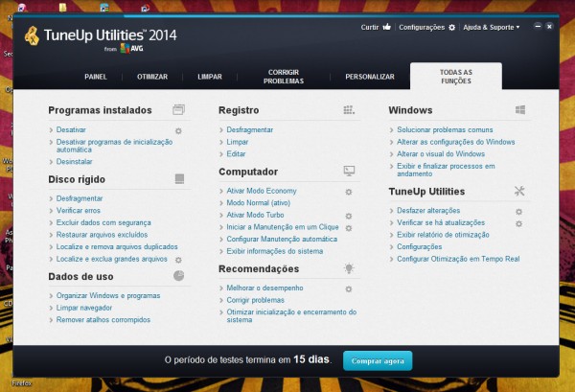Open Restaurar arquivos excluídos
The height and width of the screenshot is (392, 575).
102,235
